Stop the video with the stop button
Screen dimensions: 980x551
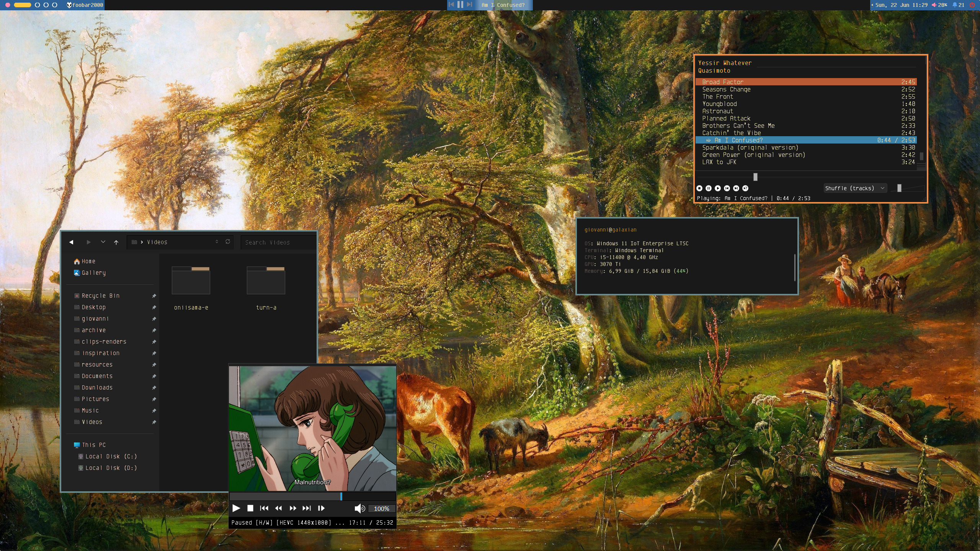coord(250,508)
